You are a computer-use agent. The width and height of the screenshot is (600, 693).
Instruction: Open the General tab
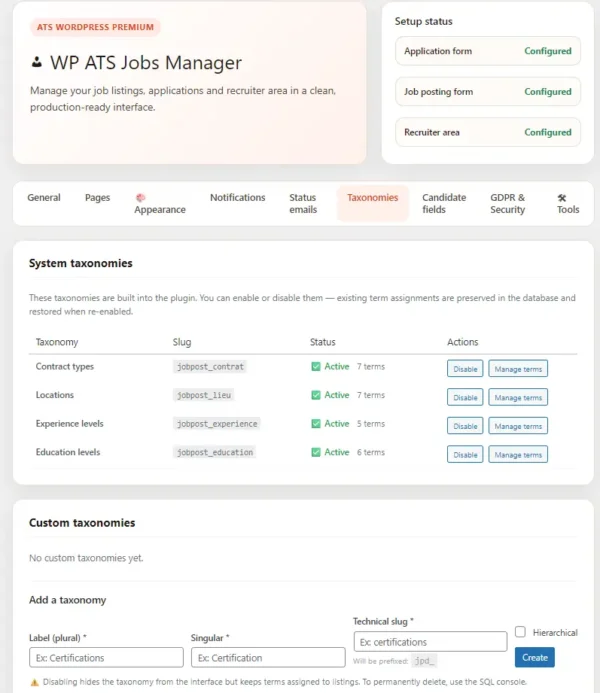[44, 198]
